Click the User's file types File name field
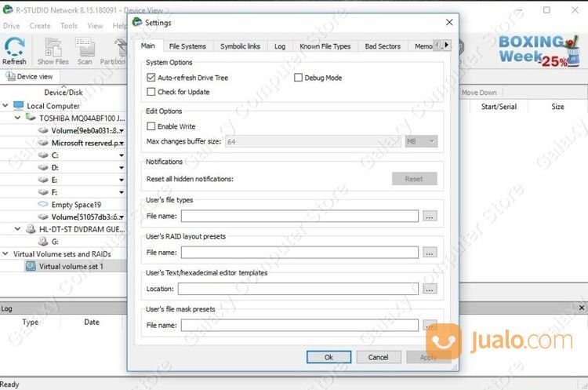The width and height of the screenshot is (588, 390). click(x=299, y=216)
